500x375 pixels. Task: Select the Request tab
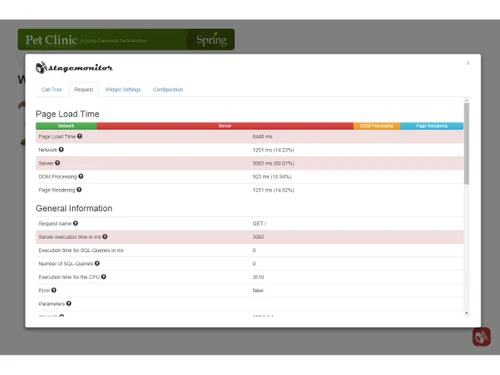tap(84, 89)
